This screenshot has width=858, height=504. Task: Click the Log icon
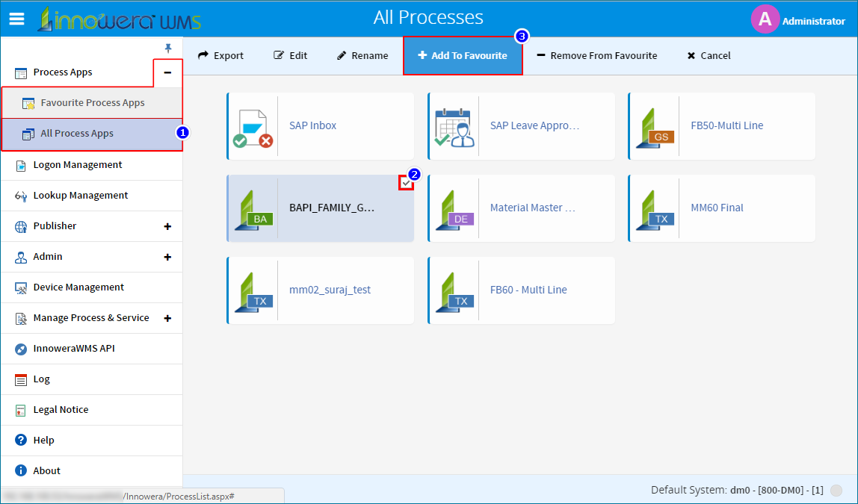coord(21,380)
